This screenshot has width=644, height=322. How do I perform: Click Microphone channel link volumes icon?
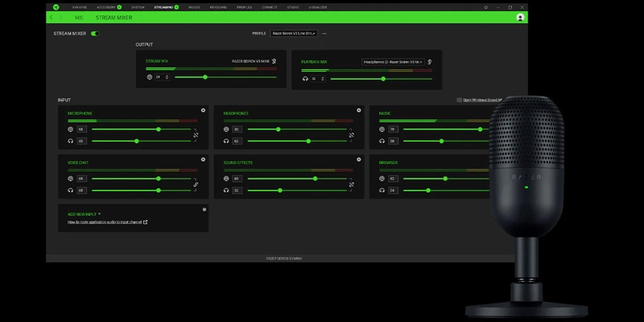tap(195, 135)
